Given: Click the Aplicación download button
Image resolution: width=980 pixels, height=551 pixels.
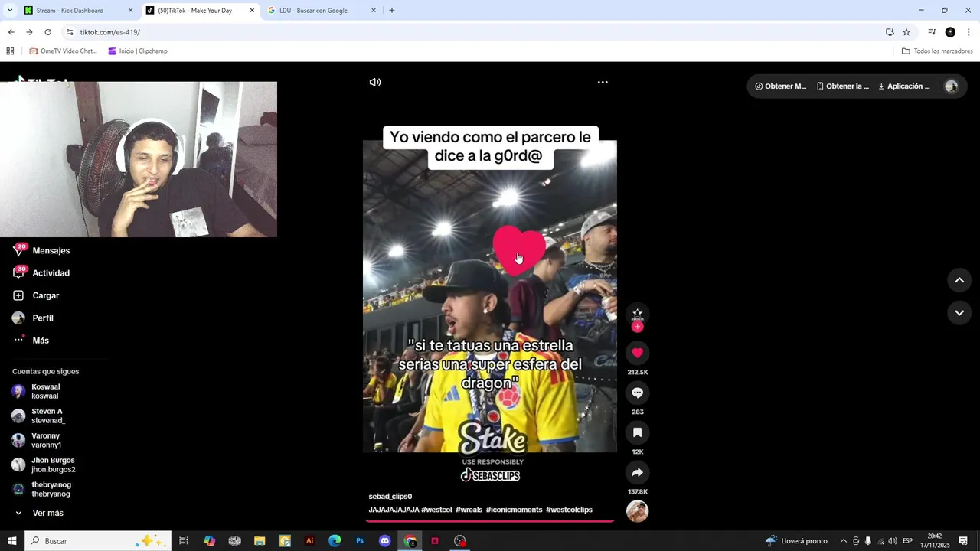Looking at the screenshot, I should pyautogui.click(x=904, y=86).
